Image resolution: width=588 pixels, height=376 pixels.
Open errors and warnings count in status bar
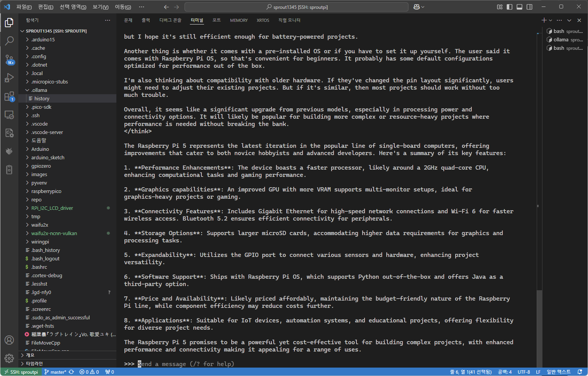(89, 372)
